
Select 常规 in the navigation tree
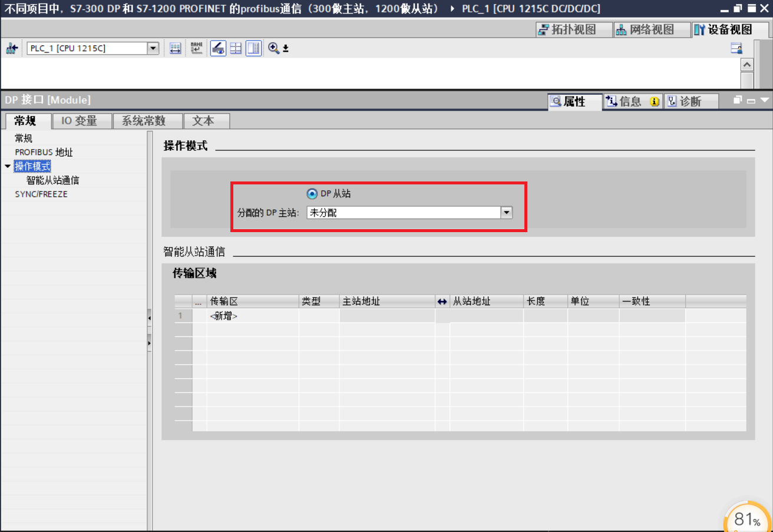pyautogui.click(x=24, y=138)
